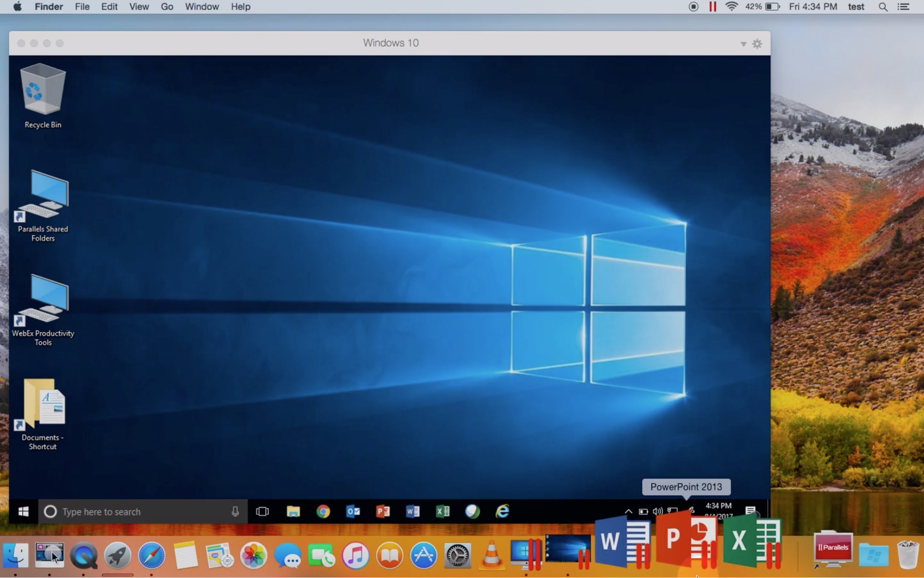Click the Cortana search box in taskbar
This screenshot has width=924, height=578.
pos(143,512)
